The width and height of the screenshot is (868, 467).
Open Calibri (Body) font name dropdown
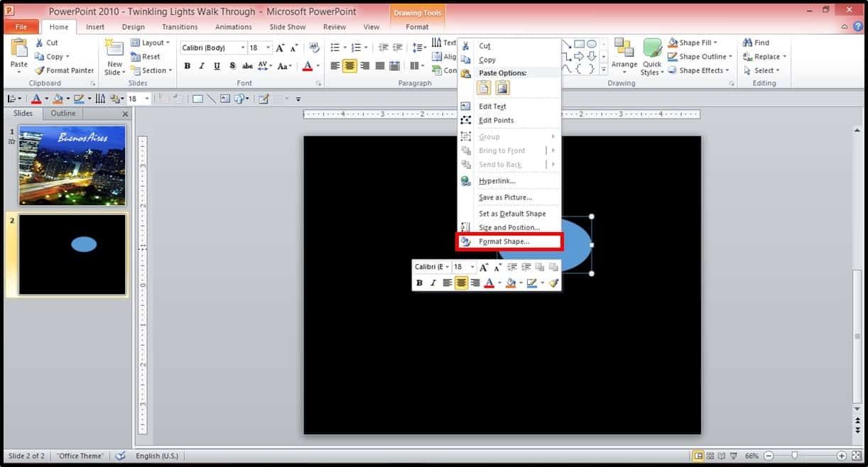(242, 48)
